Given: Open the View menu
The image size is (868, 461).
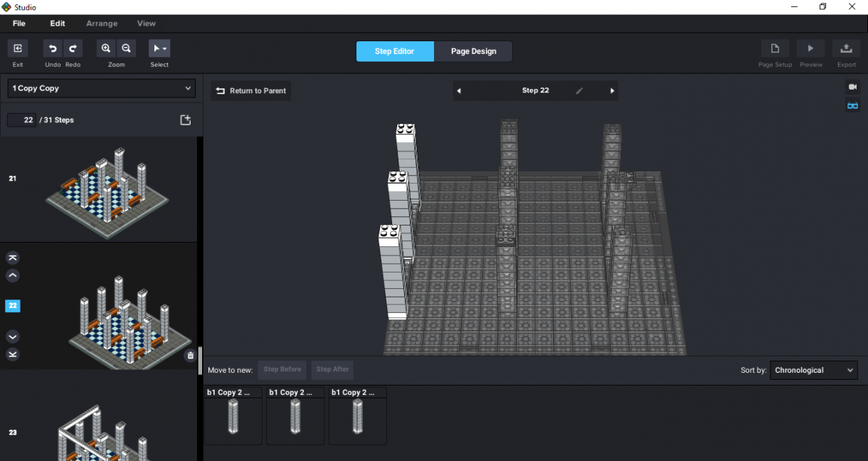Looking at the screenshot, I should [x=147, y=23].
